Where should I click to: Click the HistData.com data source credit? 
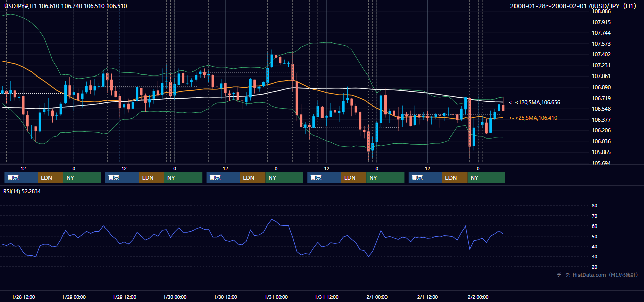[x=598, y=275]
